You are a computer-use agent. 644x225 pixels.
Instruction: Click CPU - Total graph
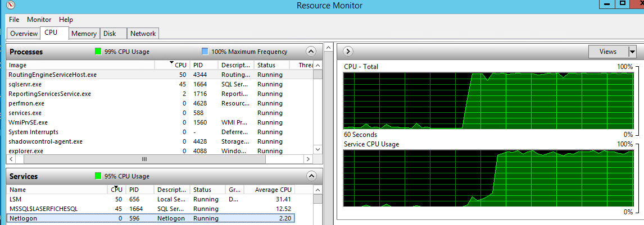(488, 101)
